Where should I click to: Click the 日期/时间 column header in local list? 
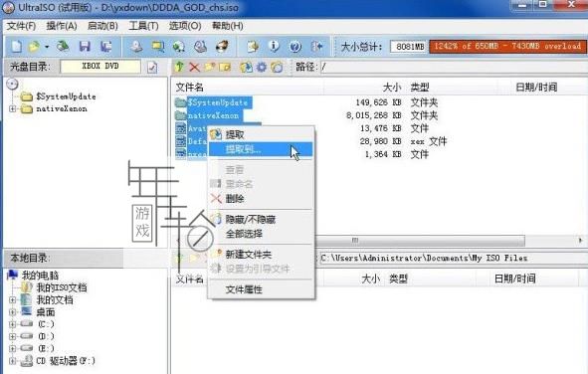(515, 279)
